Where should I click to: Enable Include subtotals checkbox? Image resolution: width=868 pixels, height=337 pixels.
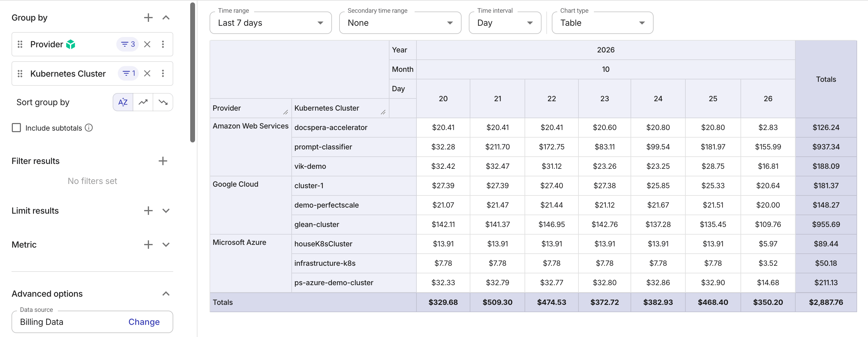coord(17,128)
